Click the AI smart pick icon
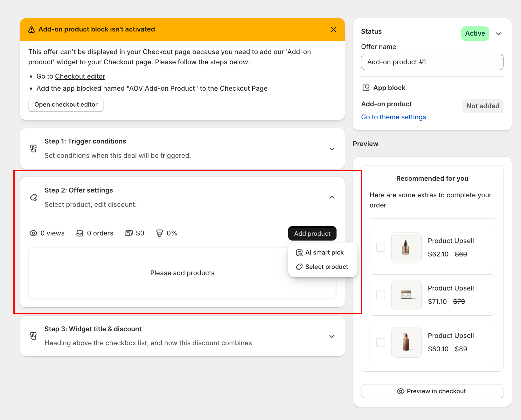The image size is (521, 420). [299, 253]
